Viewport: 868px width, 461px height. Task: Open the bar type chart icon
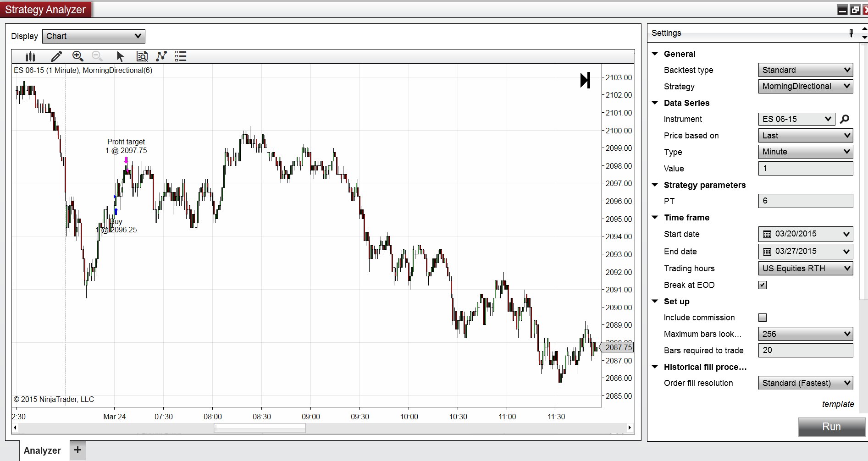[x=30, y=56]
